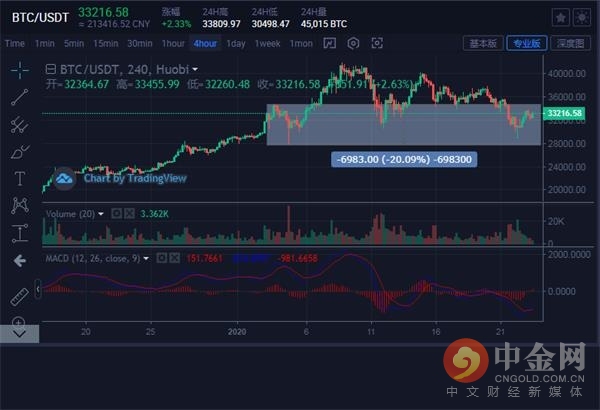Click the zoom in magnifier icon

tap(19, 321)
